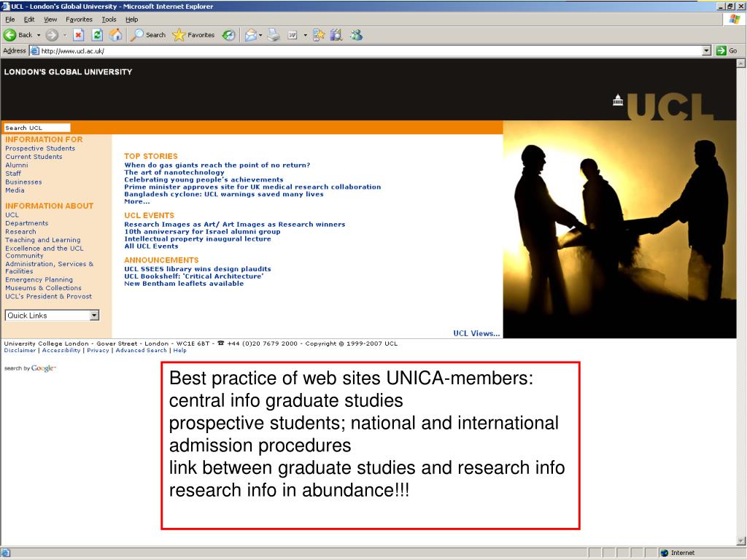Open the Help menu

click(132, 20)
